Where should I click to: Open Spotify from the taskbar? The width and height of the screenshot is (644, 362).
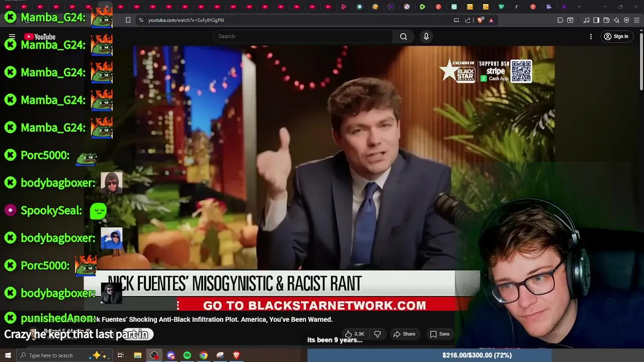[x=187, y=355]
